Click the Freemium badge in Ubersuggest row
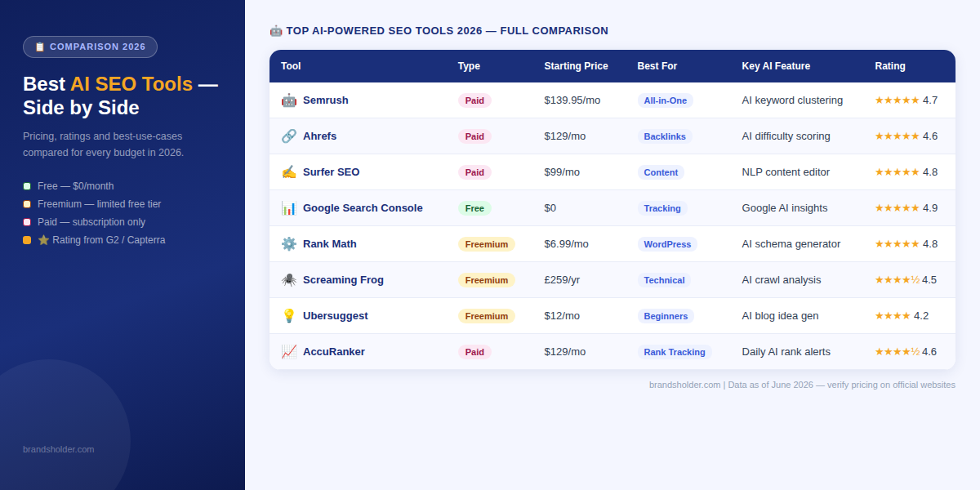980x490 pixels. coord(487,316)
